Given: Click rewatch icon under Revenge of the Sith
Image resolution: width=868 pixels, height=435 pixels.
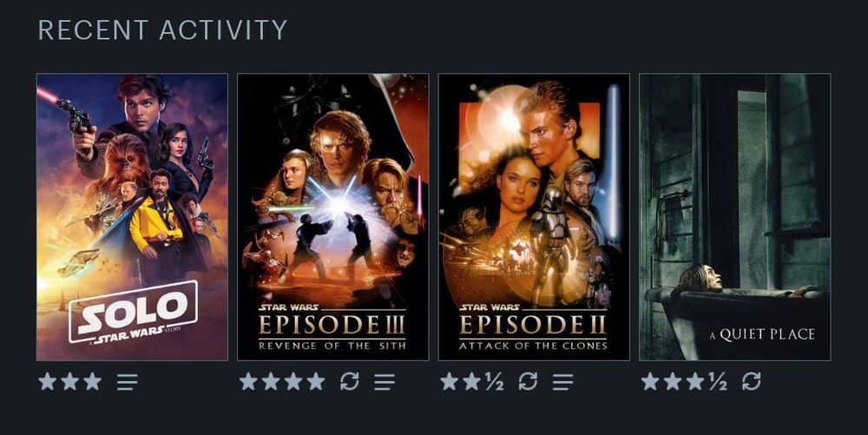Looking at the screenshot, I should pyautogui.click(x=349, y=381).
